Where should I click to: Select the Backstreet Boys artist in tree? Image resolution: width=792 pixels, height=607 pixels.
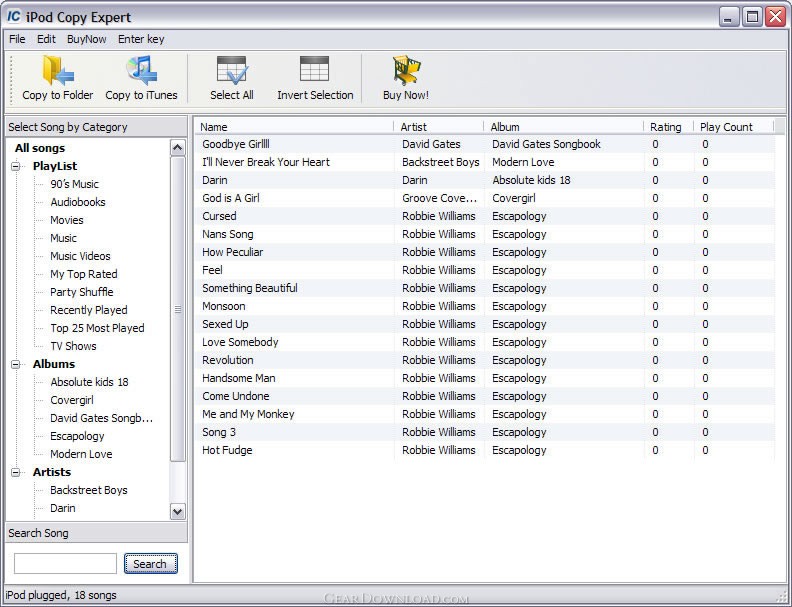[88, 490]
